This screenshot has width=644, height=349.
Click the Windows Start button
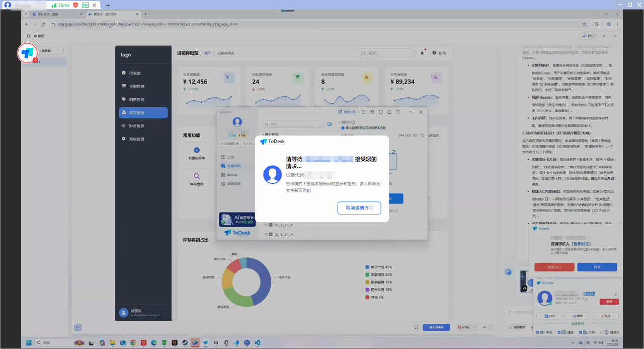pos(29,342)
